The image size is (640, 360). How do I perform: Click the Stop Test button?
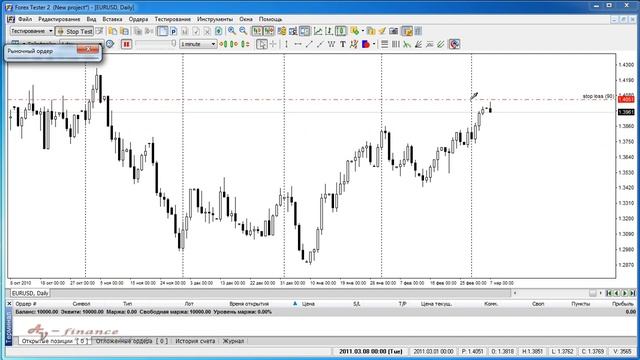tap(75, 31)
